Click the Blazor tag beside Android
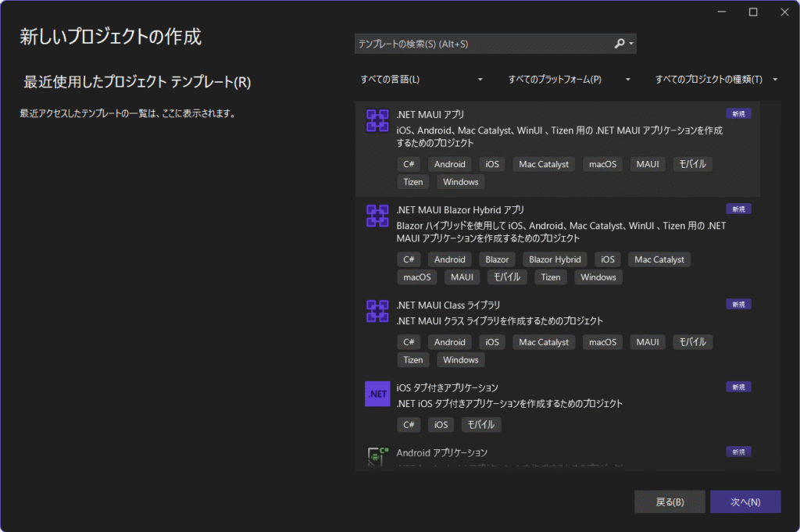The width and height of the screenshot is (800, 532). pyautogui.click(x=497, y=259)
